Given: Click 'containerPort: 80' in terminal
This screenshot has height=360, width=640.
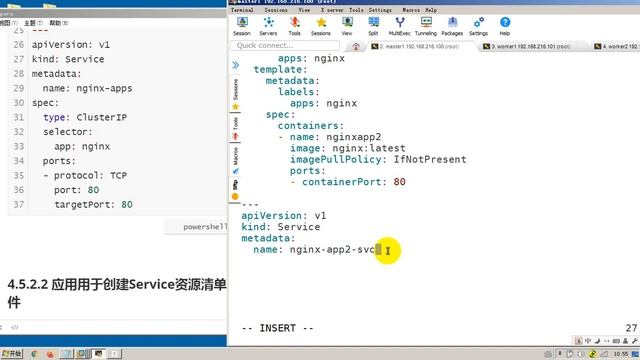Looking at the screenshot, I should 353,182.
